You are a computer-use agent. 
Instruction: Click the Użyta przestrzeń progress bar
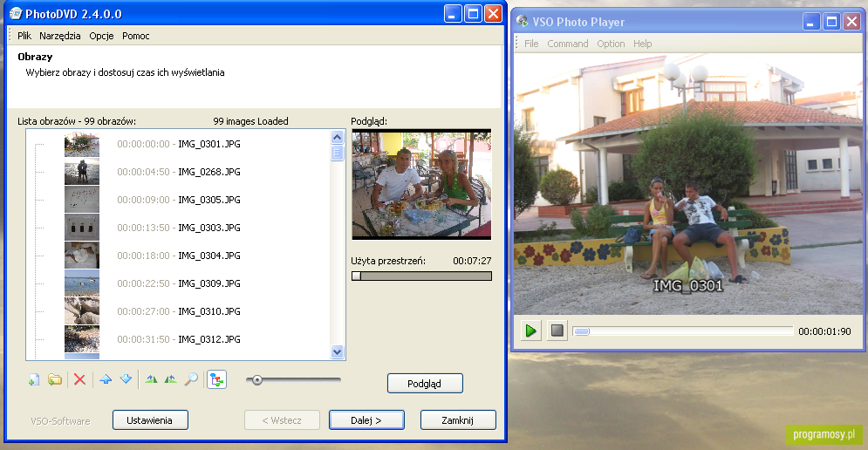coord(421,276)
